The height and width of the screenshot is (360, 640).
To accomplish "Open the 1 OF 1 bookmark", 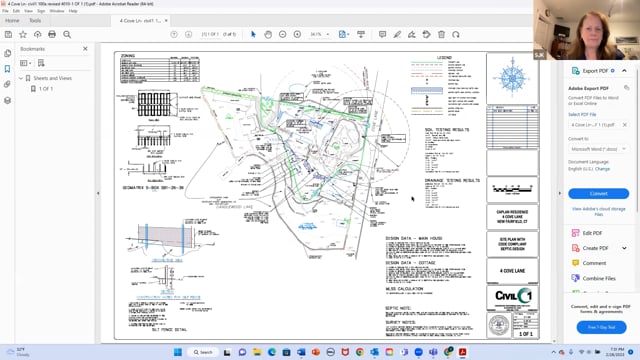I will 46,89.
